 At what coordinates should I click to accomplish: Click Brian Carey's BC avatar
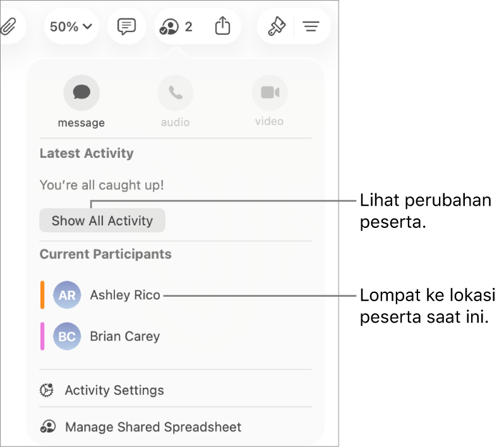click(67, 337)
